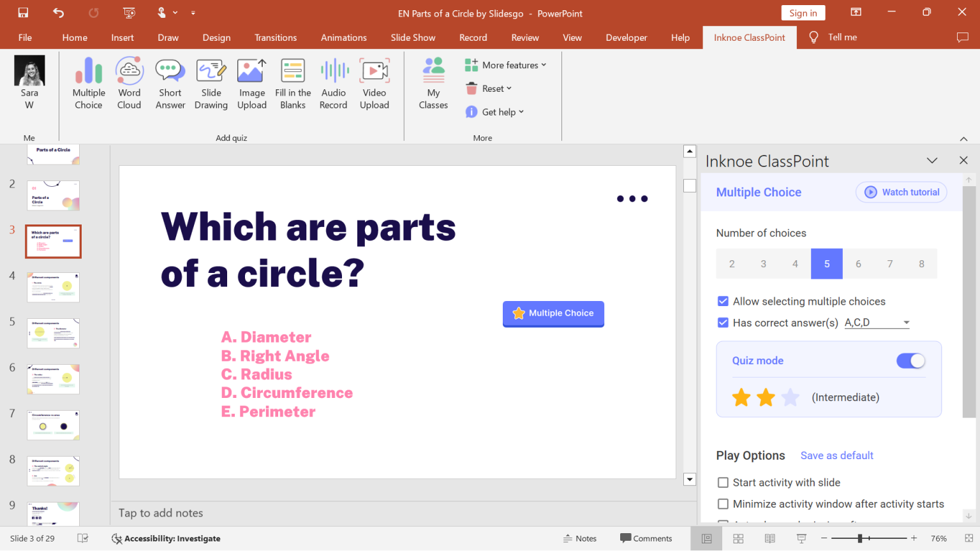The image size is (980, 551).
Task: Check Minimize activity window after activity starts
Action: [723, 504]
